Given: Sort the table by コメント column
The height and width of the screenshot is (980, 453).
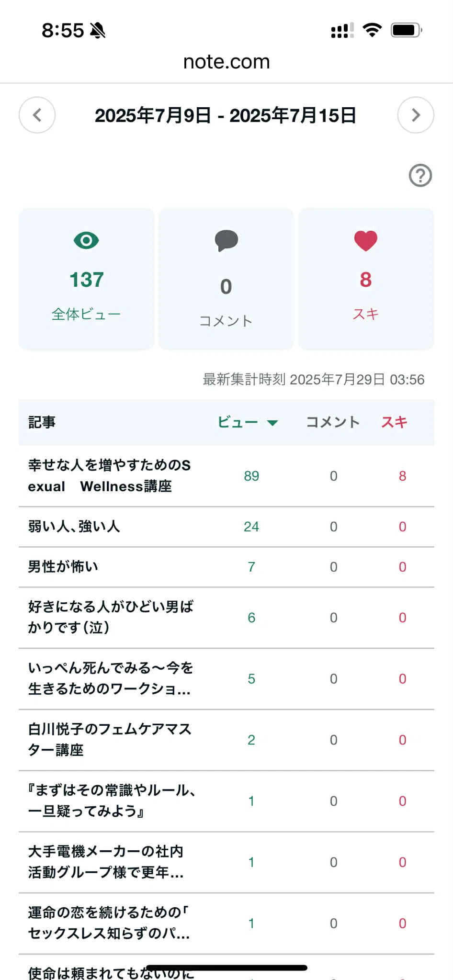Looking at the screenshot, I should (x=333, y=422).
